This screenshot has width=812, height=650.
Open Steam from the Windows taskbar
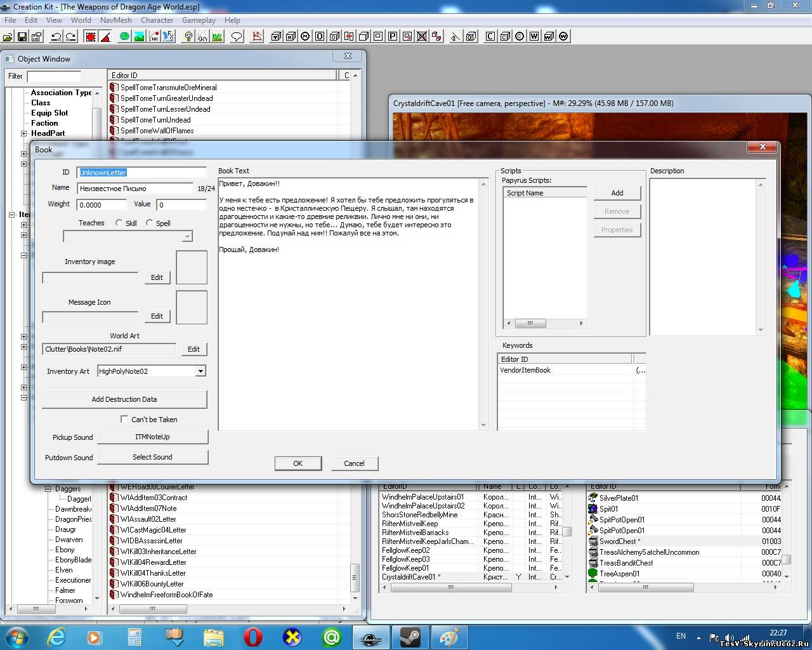point(410,637)
